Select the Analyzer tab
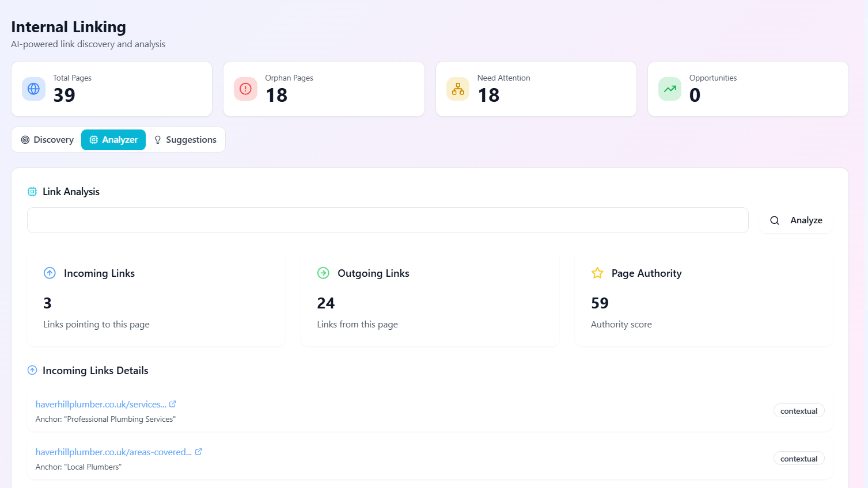This screenshot has width=868, height=488. [x=113, y=139]
